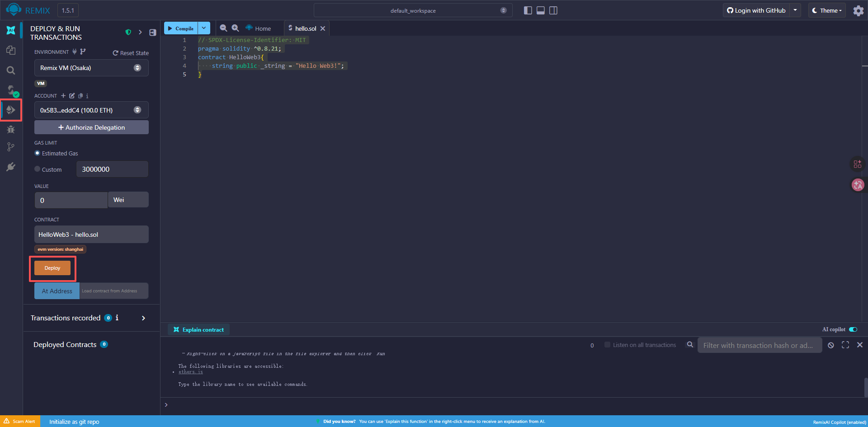Open the ethers.js link in terminal
The image size is (868, 427).
click(191, 372)
